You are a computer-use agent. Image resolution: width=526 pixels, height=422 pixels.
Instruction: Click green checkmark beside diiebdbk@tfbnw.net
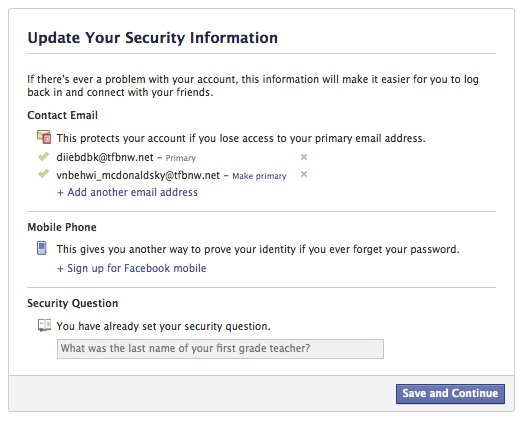tap(44, 156)
